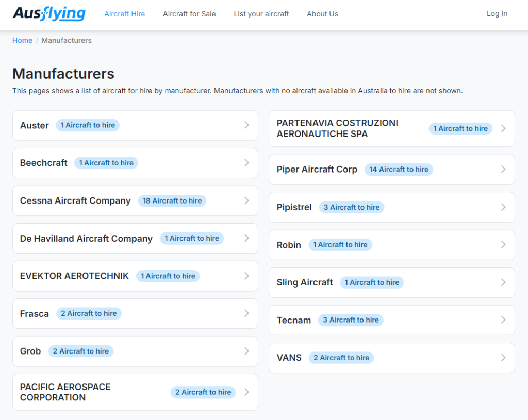The width and height of the screenshot is (528, 420).
Task: Click the chevron on the Pipistrel row
Action: [503, 207]
